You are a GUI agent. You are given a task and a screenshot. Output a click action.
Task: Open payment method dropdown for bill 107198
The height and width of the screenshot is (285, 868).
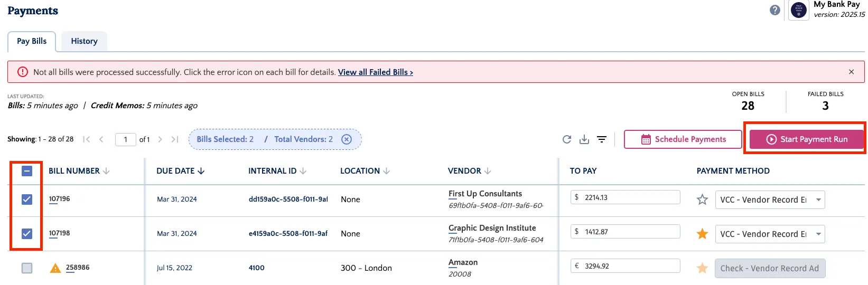(x=770, y=234)
